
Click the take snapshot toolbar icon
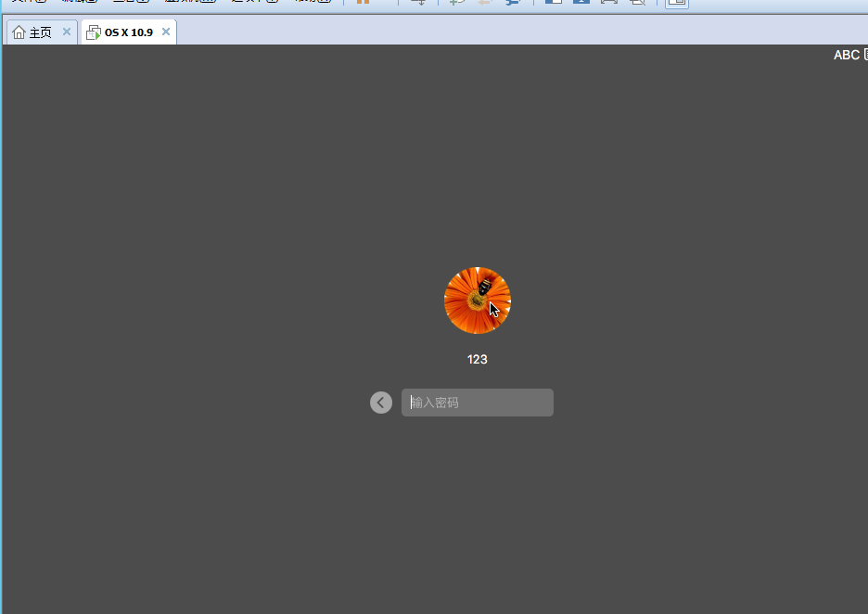pyautogui.click(x=456, y=3)
